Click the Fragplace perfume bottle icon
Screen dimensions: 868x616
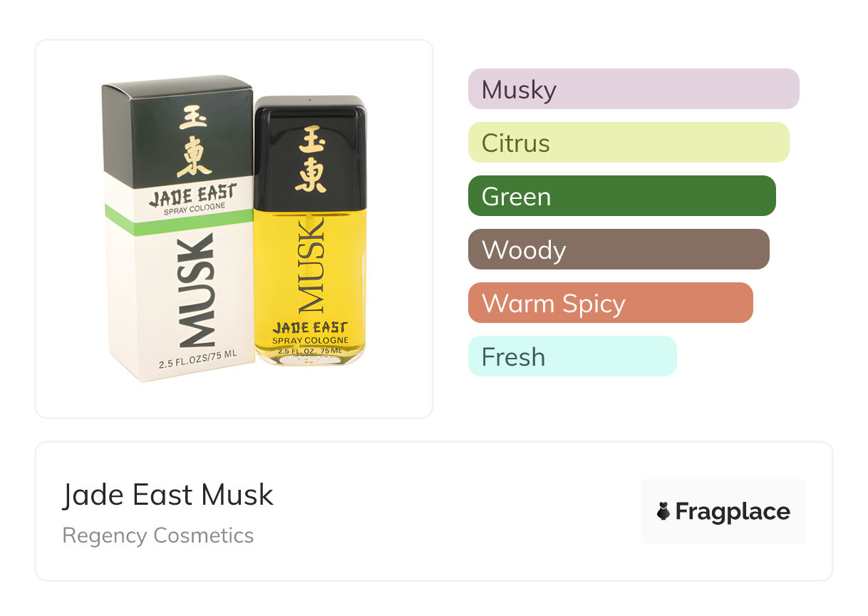point(663,511)
